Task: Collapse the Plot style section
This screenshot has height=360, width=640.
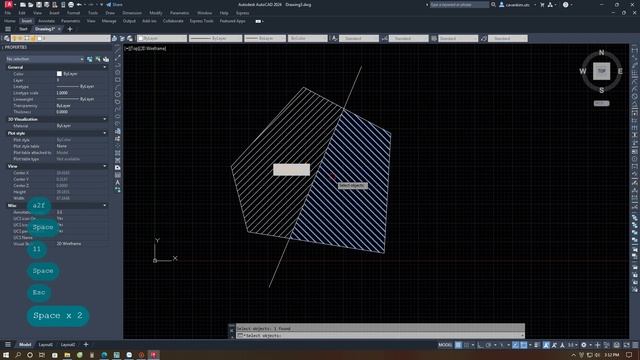Action: pyautogui.click(x=105, y=133)
